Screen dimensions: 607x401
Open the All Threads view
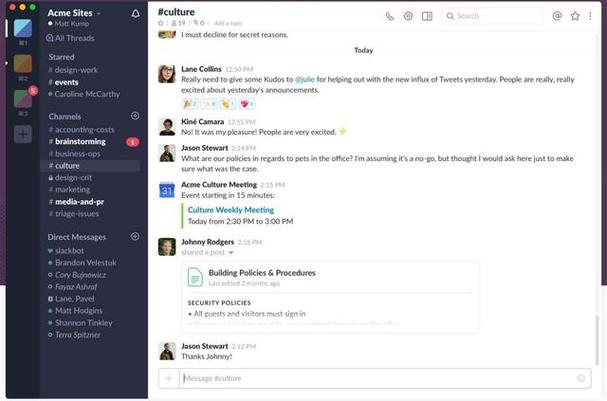coord(70,38)
